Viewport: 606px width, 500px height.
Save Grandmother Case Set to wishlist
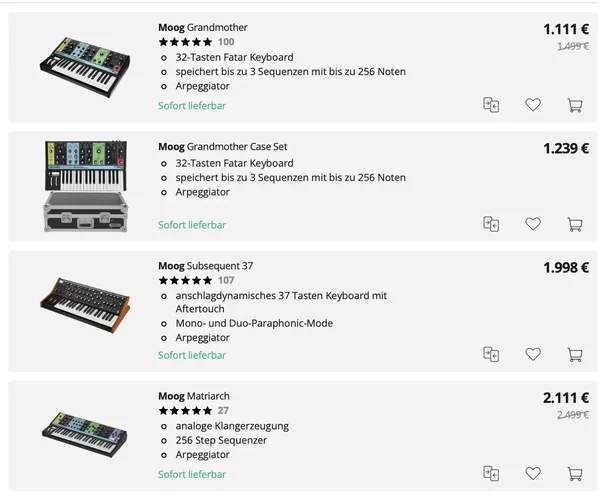pos(533,224)
